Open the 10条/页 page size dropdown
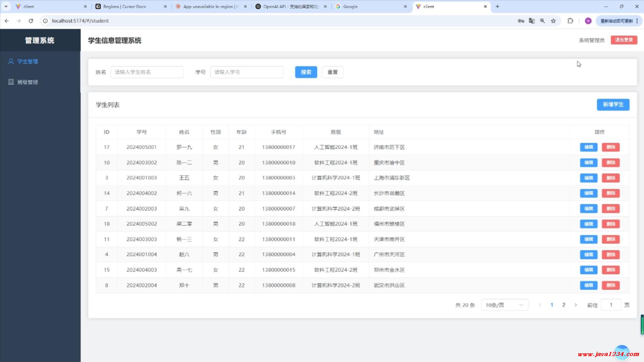The width and height of the screenshot is (644, 362). [x=504, y=305]
